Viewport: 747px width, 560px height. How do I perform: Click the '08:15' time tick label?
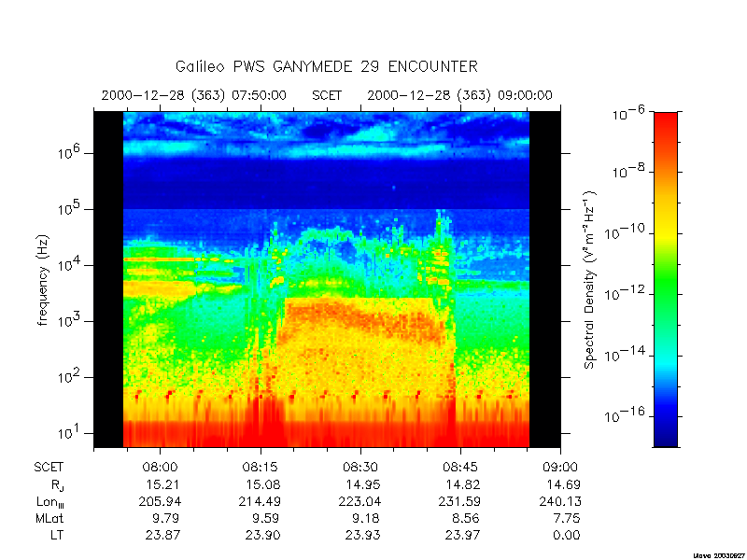(261, 468)
